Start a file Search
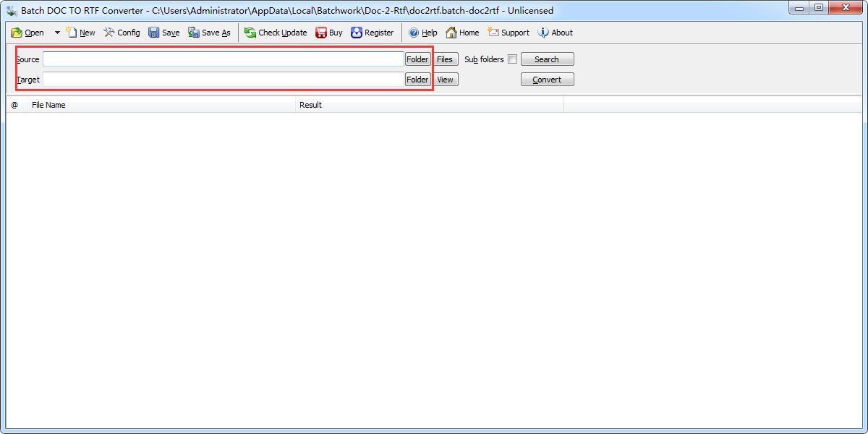The width and height of the screenshot is (868, 434). (x=547, y=59)
